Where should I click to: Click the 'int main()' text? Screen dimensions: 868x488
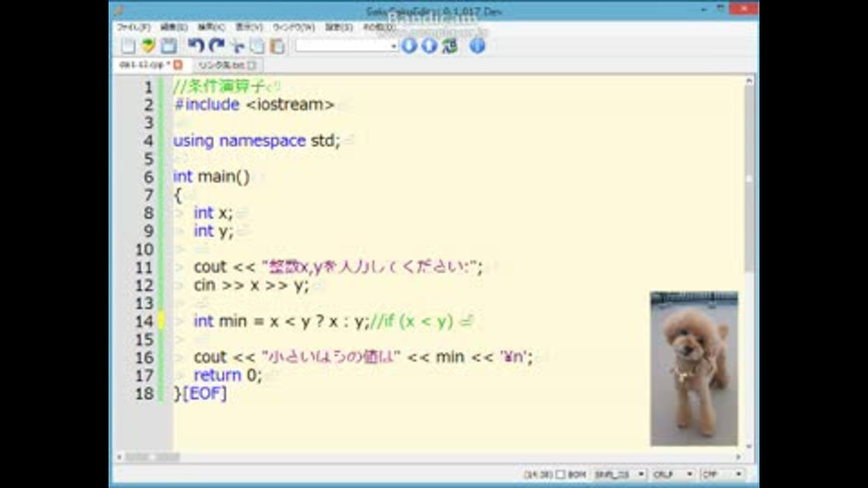(x=212, y=176)
